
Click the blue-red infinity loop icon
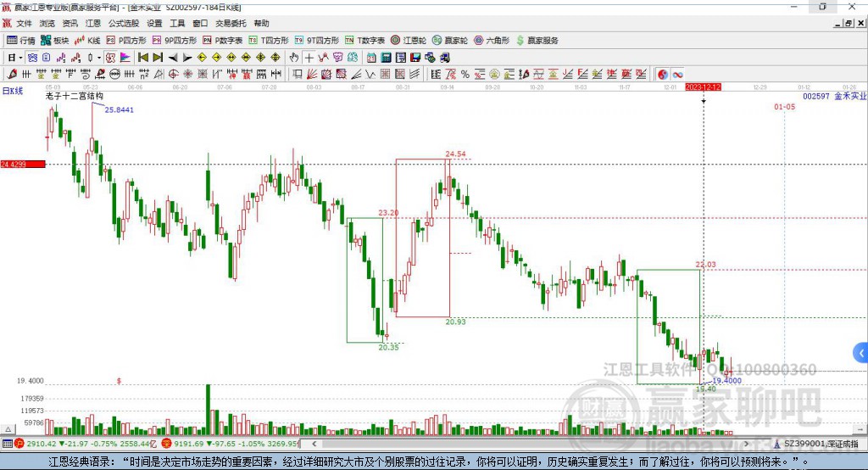click(x=677, y=75)
